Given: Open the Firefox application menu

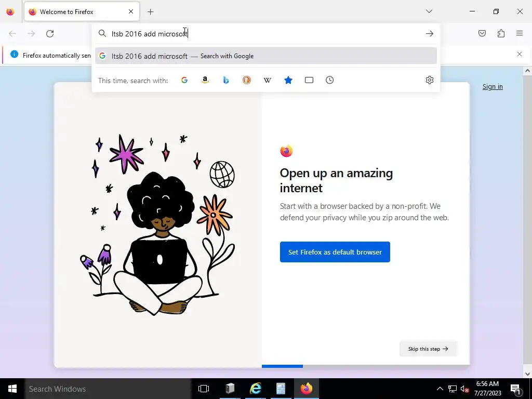Looking at the screenshot, I should (x=520, y=33).
